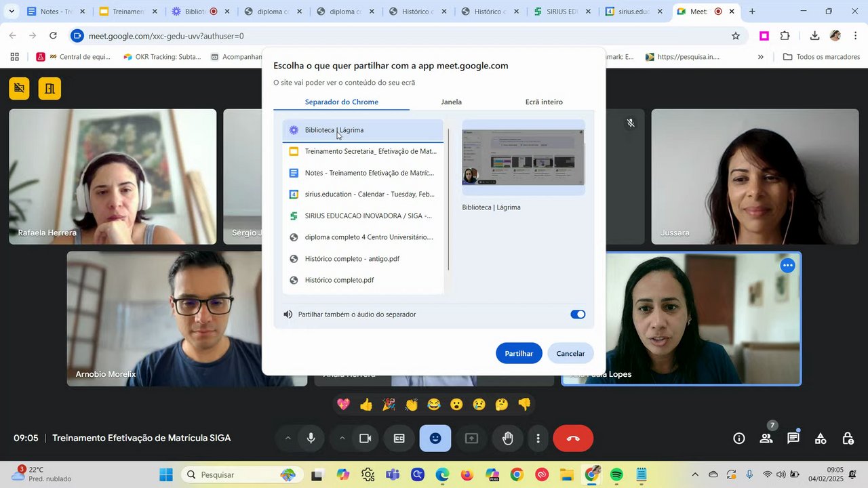Select Notes - Treinamento Efetivação entry
The width and height of the screenshot is (868, 488).
(x=363, y=173)
